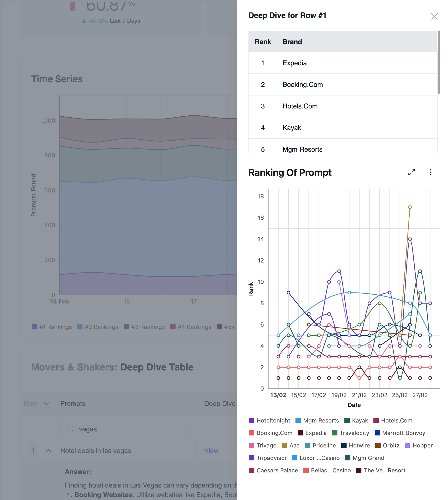The width and height of the screenshot is (448, 500).
Task: Toggle #4 Rankings legend in Time Series
Action: click(x=190, y=327)
